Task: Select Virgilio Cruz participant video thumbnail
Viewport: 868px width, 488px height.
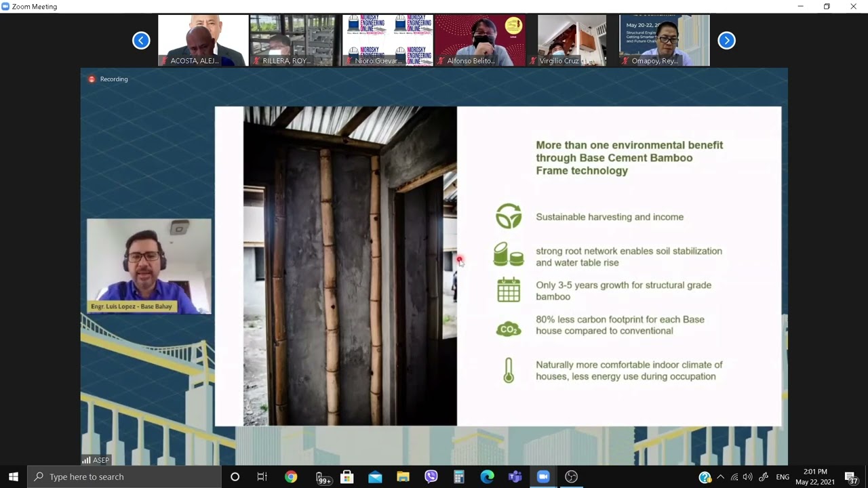Action: (x=572, y=41)
